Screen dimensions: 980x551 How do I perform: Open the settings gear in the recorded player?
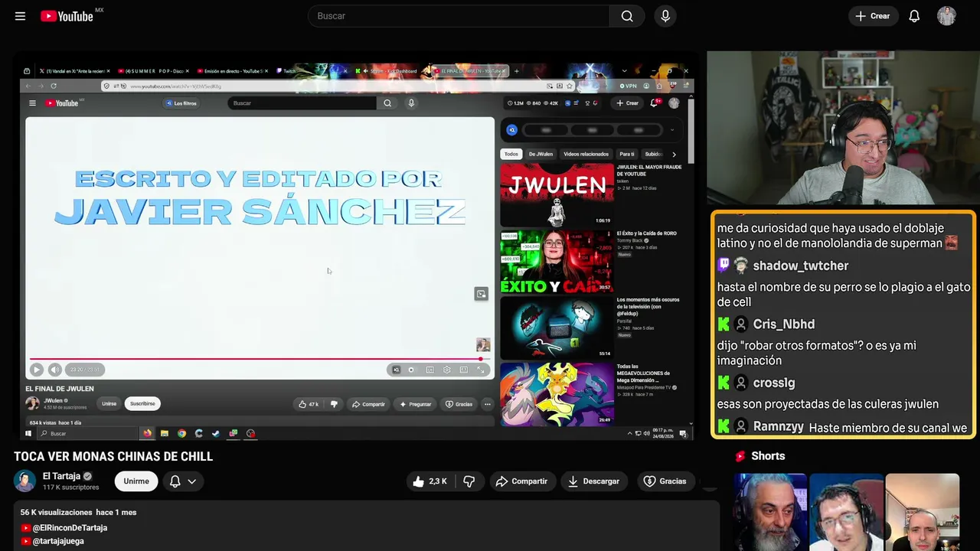pos(446,370)
